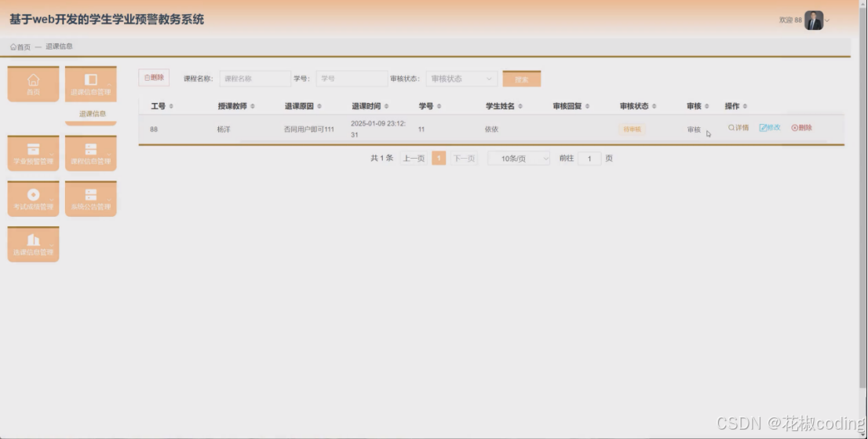Open the 选课信息管理 menu icon
This screenshot has width=868, height=439.
(x=33, y=240)
